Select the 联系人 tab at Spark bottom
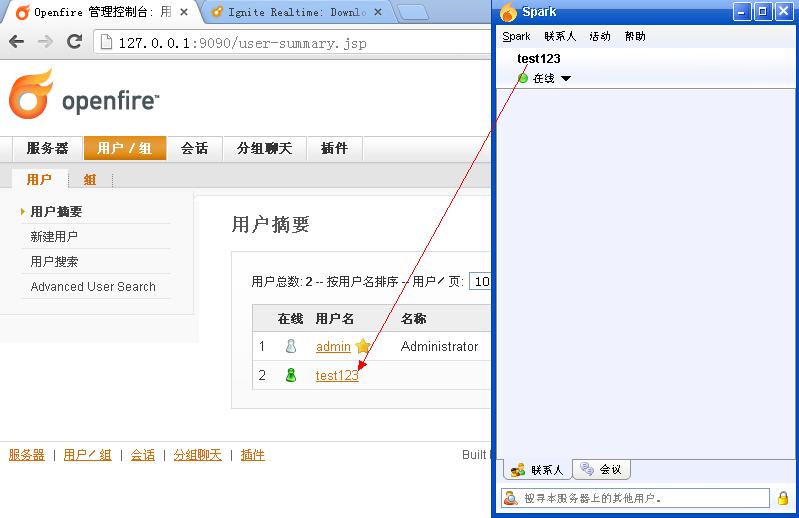The width and height of the screenshot is (799, 518). [x=538, y=470]
